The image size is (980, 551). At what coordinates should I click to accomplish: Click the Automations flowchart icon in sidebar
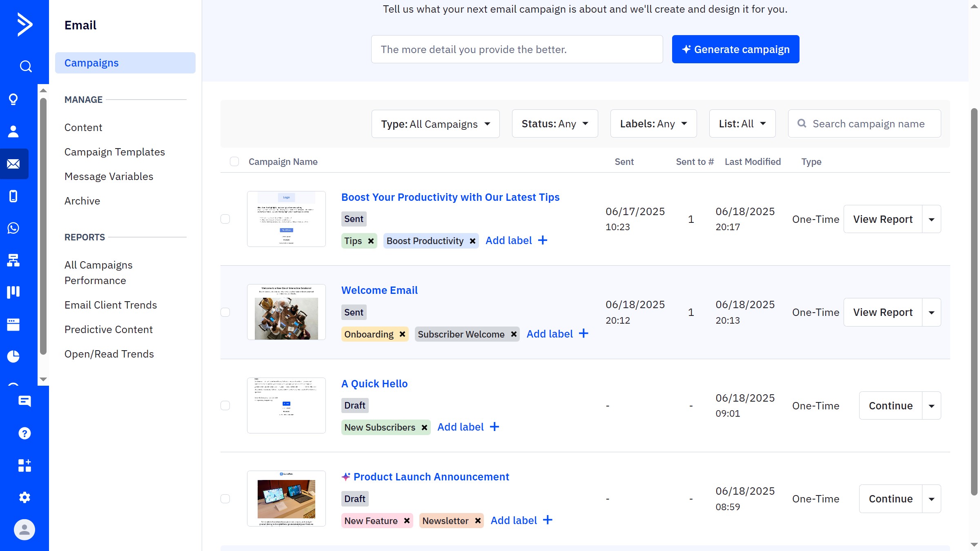point(13,260)
